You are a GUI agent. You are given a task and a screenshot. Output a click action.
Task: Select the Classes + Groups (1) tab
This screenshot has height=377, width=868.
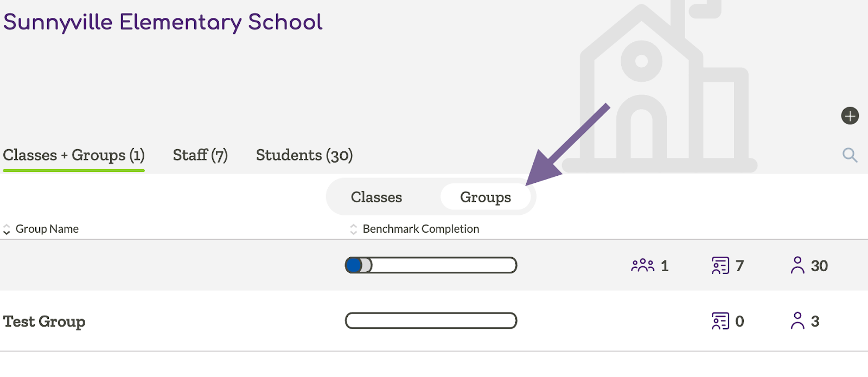[x=74, y=155]
